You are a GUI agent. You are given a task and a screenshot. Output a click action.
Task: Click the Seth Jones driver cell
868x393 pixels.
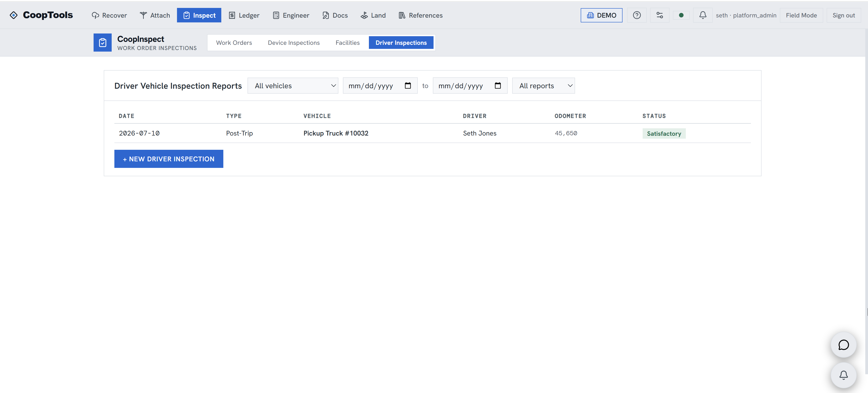(x=479, y=133)
